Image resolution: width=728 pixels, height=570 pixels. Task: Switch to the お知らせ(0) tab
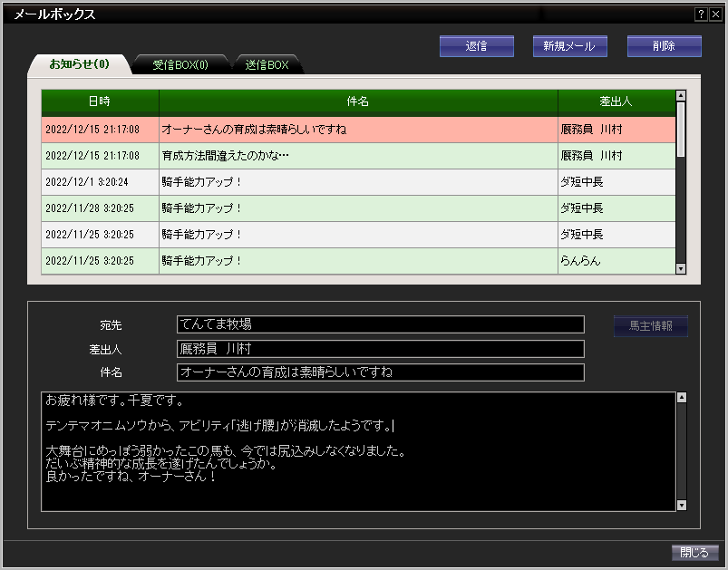point(80,64)
